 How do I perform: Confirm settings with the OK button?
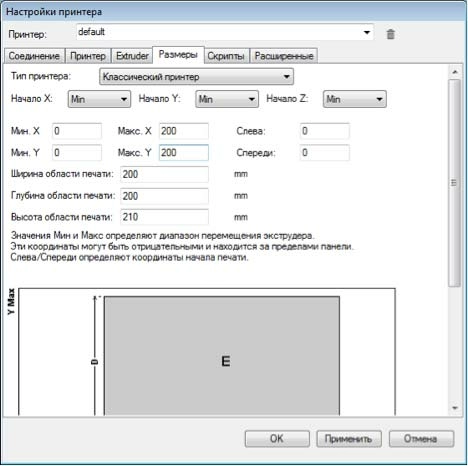[x=277, y=438]
